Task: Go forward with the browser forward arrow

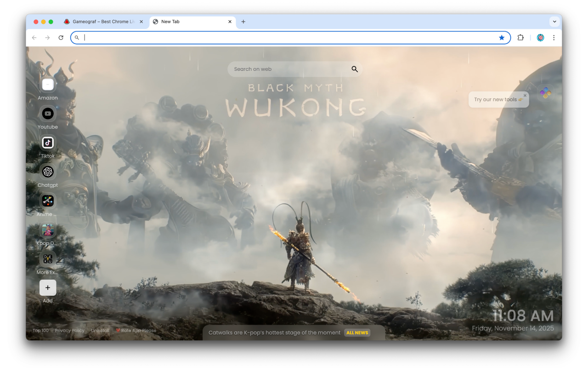Action: (47, 38)
